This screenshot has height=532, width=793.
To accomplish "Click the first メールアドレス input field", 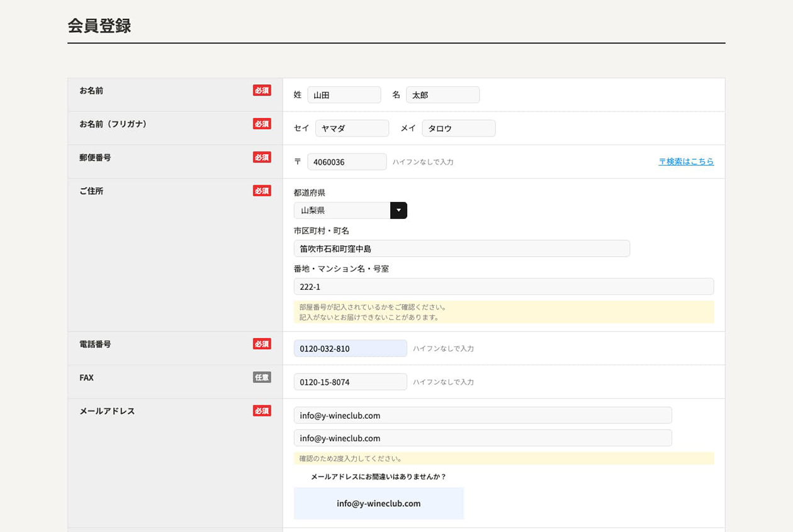I will [x=483, y=415].
